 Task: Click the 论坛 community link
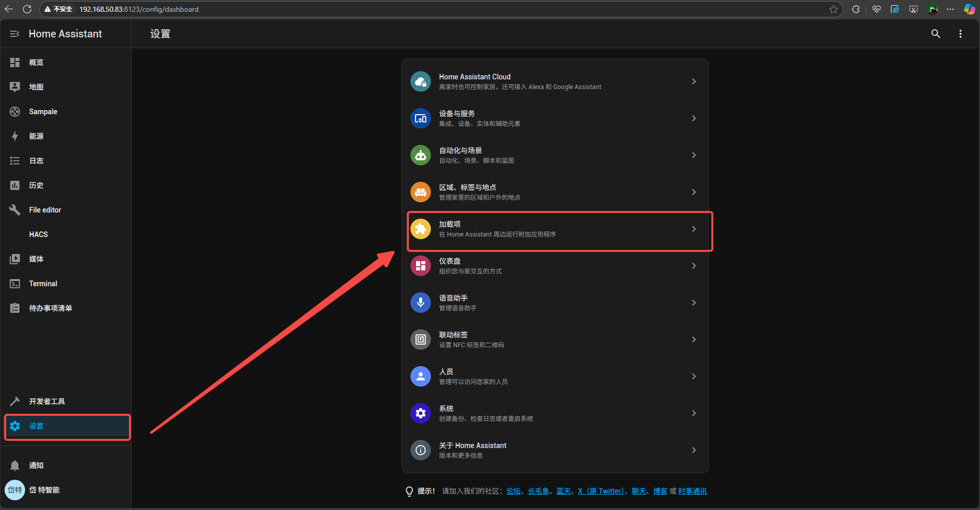point(513,491)
